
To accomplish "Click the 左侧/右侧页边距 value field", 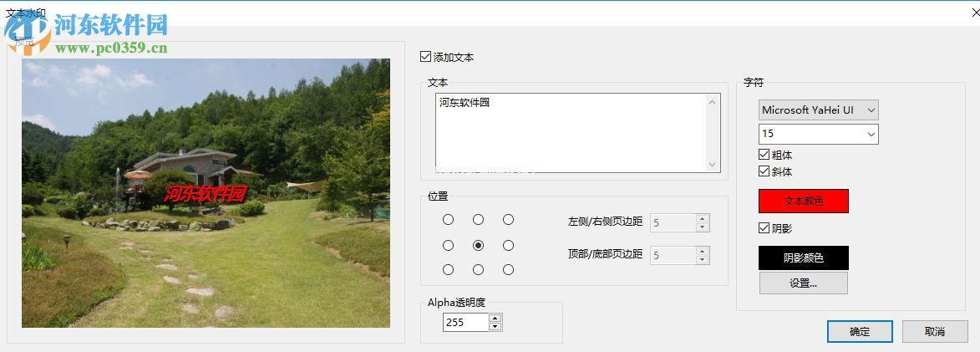I will [x=673, y=222].
